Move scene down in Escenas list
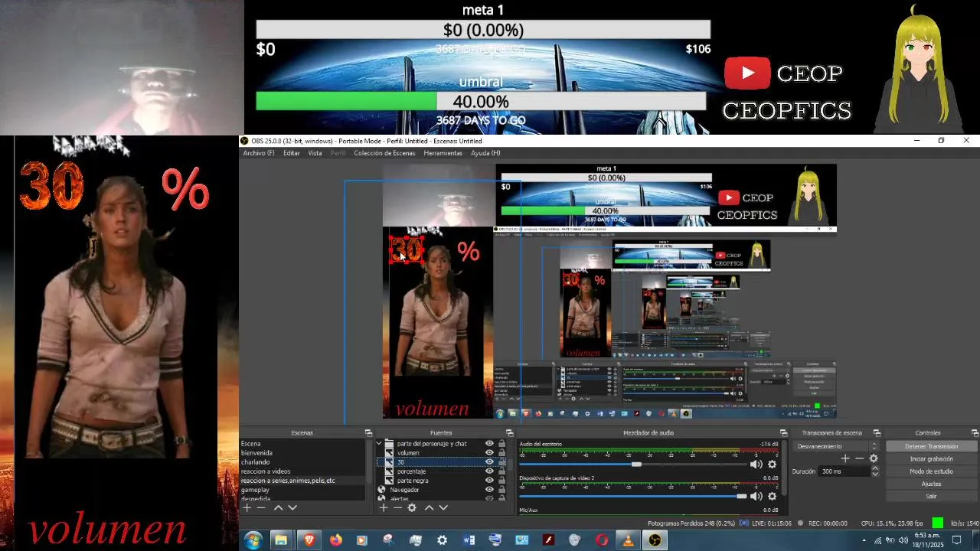Screen dimensions: 980x551 292,507
